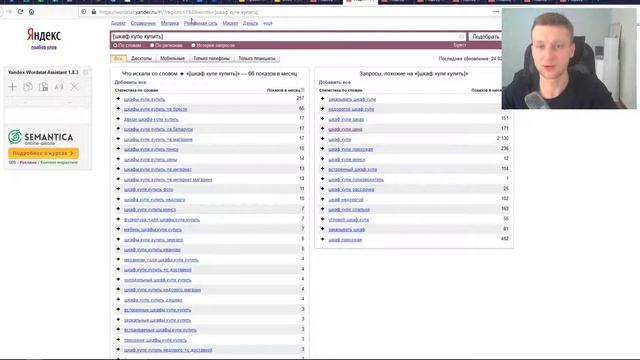Click the plus add-phrase icon in Wordstat Assistant

click(12, 87)
